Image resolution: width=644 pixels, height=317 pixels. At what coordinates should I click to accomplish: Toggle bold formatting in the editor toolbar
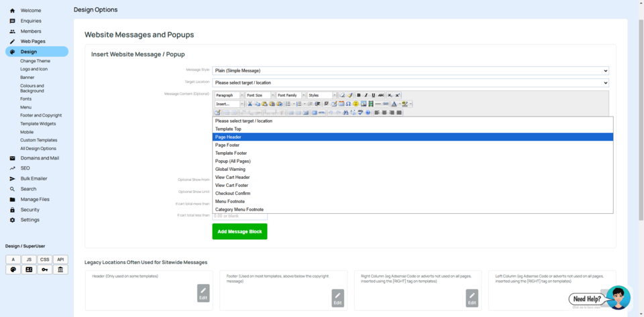[x=359, y=95]
